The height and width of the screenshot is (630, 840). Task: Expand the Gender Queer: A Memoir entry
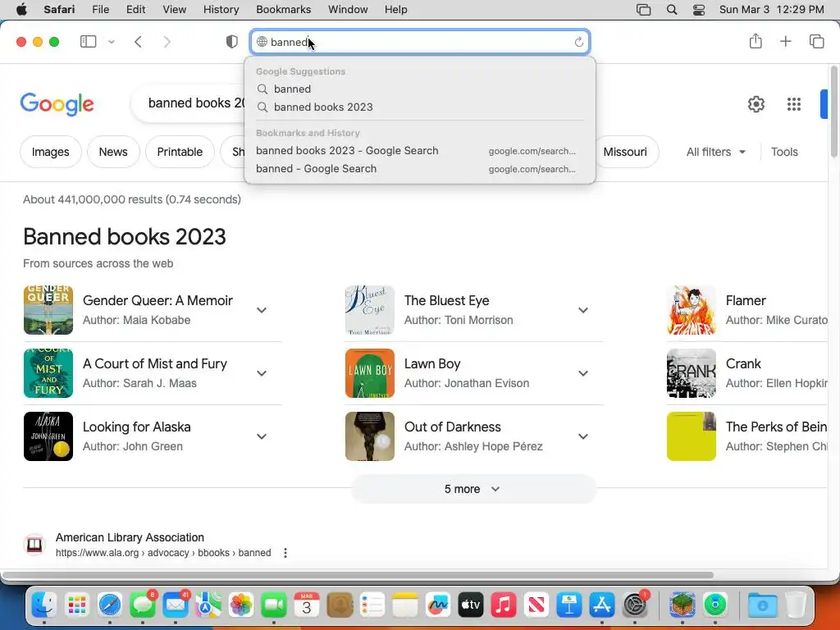262,310
